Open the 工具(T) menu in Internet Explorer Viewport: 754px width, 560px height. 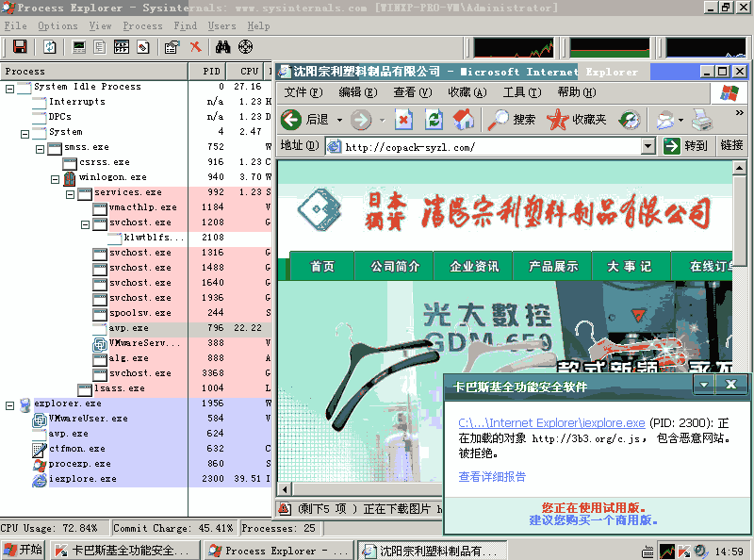coord(522,91)
